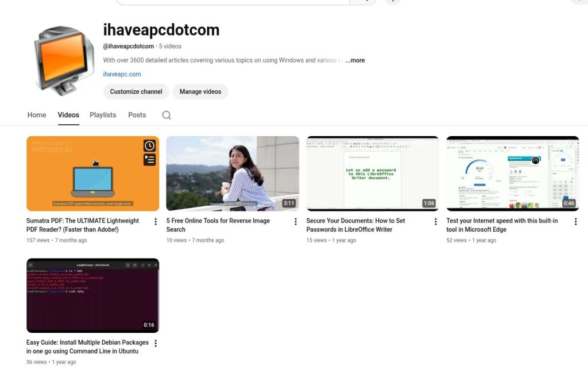Click '36 views • 1 year ago' text

click(x=51, y=362)
